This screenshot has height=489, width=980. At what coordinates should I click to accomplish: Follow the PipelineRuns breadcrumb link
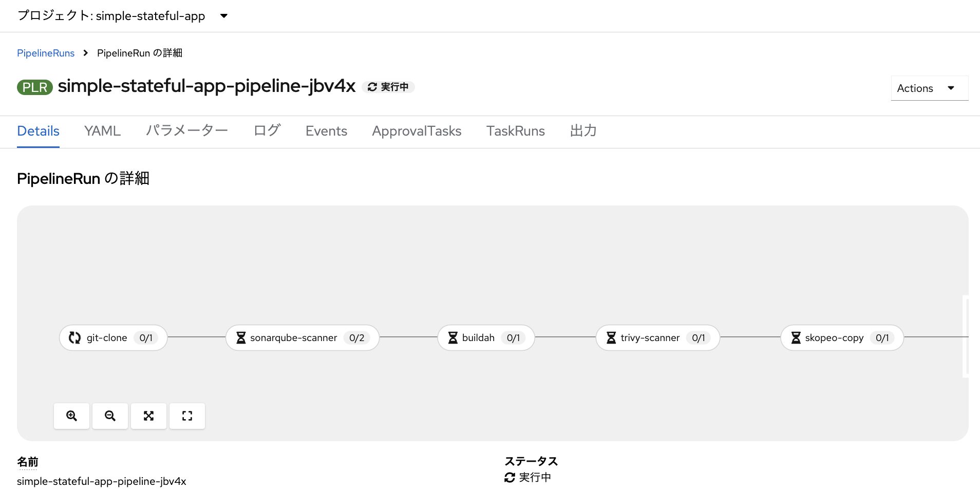coord(46,53)
